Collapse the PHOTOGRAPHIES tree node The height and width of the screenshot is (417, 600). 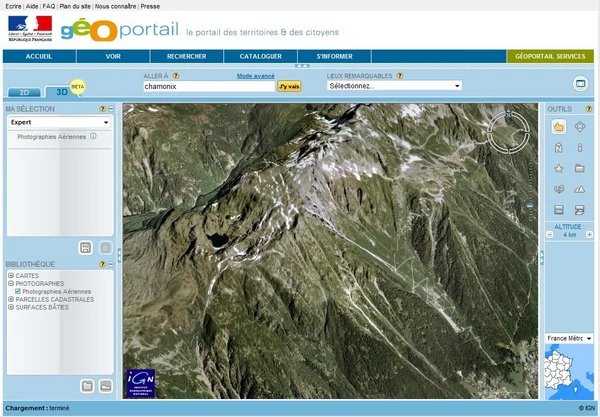pyautogui.click(x=11, y=283)
